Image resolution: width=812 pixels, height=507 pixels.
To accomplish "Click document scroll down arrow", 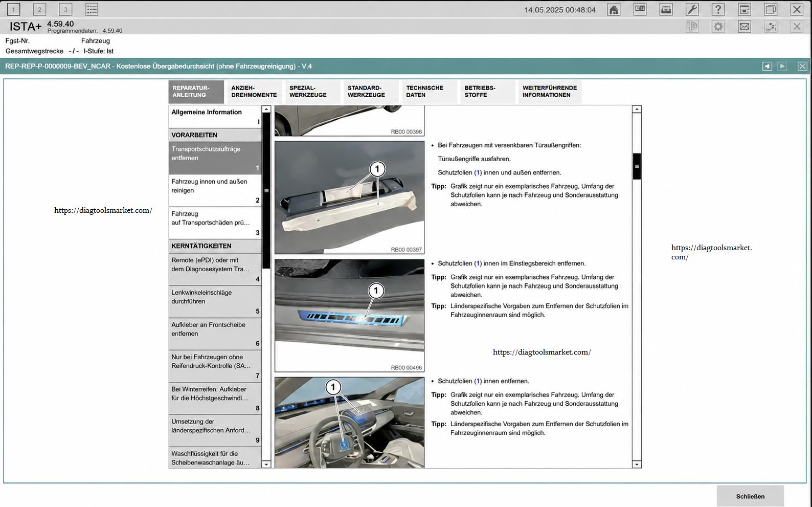I will point(637,464).
